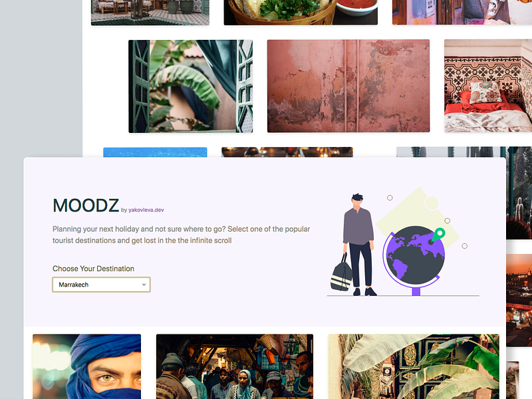
Task: Open the food basket with parsley photo
Action: click(x=301, y=12)
